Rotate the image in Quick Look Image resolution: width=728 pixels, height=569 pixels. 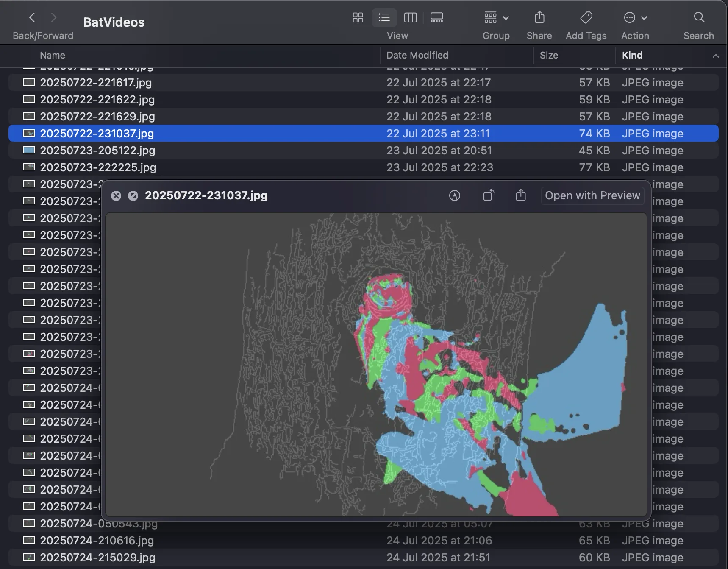pyautogui.click(x=489, y=195)
